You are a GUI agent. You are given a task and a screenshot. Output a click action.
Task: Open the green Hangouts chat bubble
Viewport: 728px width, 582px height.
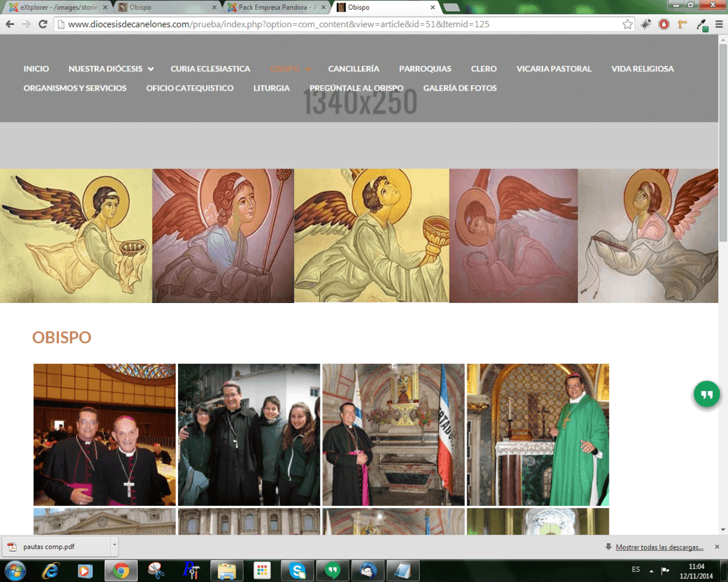(707, 394)
